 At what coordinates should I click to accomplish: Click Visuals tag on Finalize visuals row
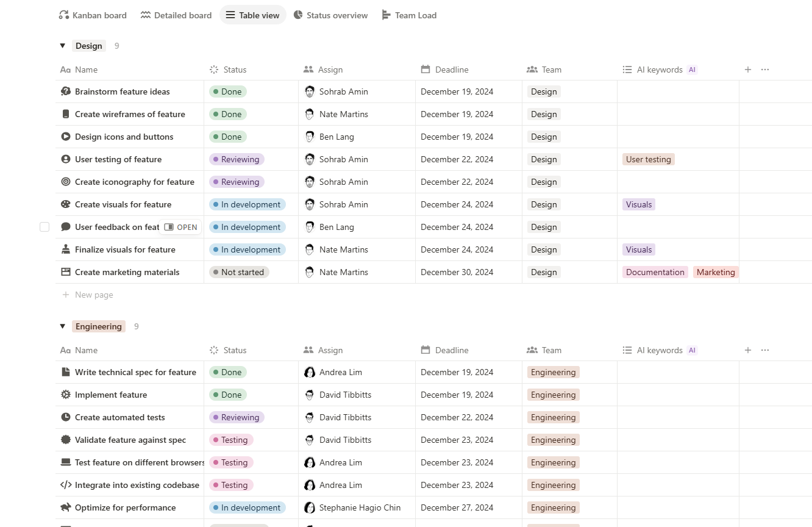click(x=639, y=249)
